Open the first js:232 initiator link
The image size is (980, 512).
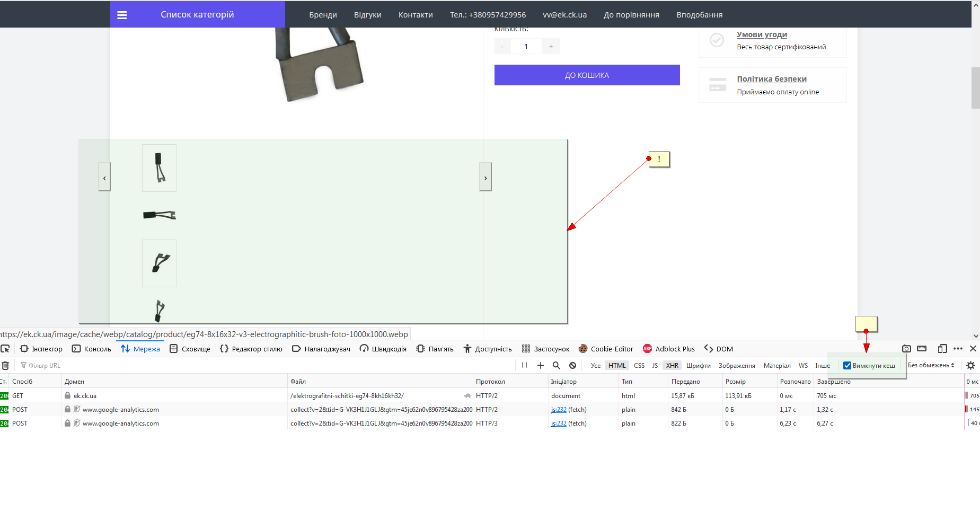(x=559, y=410)
